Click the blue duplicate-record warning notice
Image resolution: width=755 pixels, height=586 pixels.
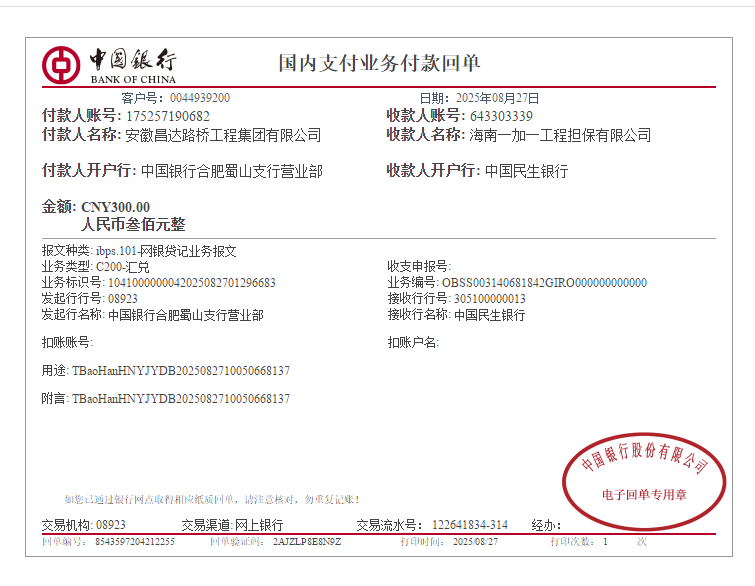(211, 499)
